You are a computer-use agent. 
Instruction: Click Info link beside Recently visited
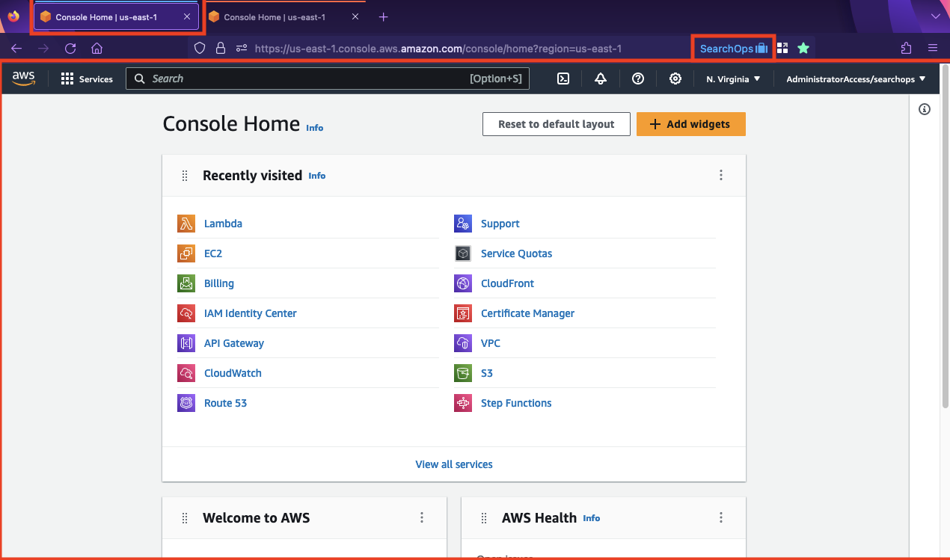click(x=317, y=176)
